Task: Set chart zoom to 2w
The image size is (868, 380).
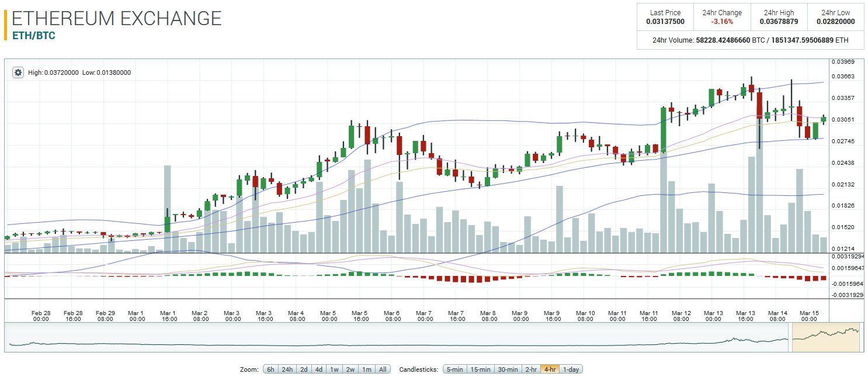Action: click(350, 369)
